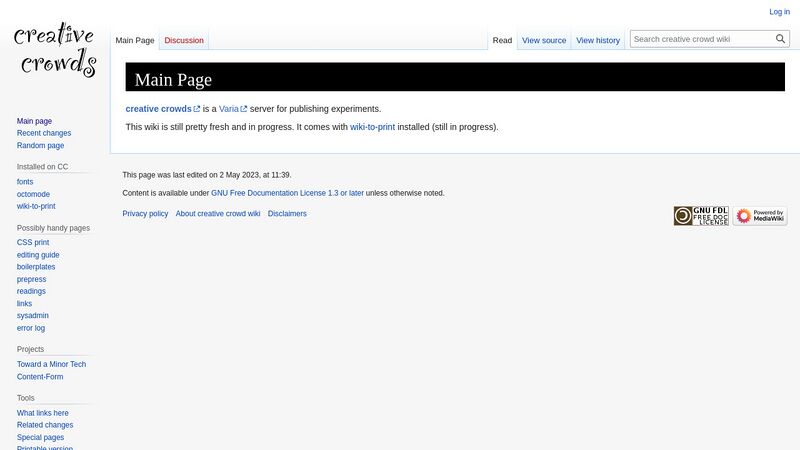Open the CSS print page
800x450 pixels.
[x=33, y=243]
